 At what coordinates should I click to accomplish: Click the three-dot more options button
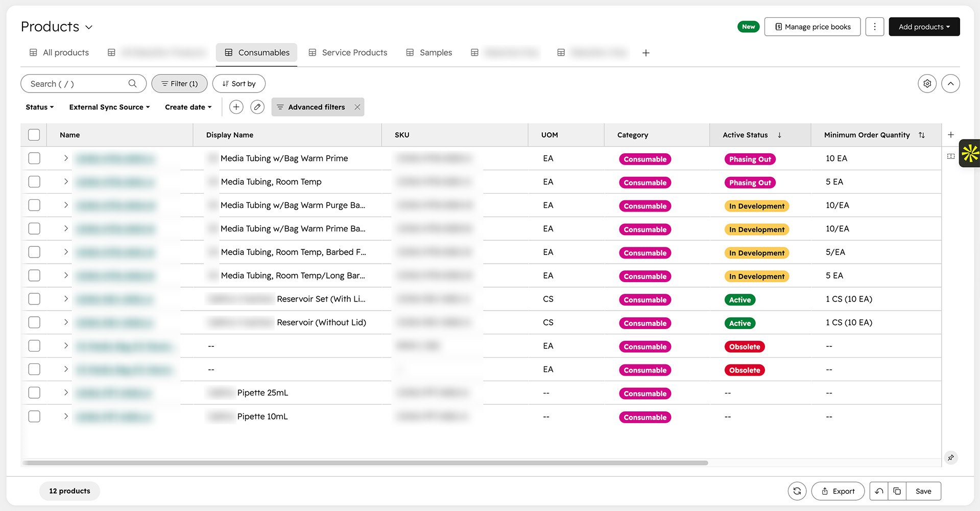[875, 27]
